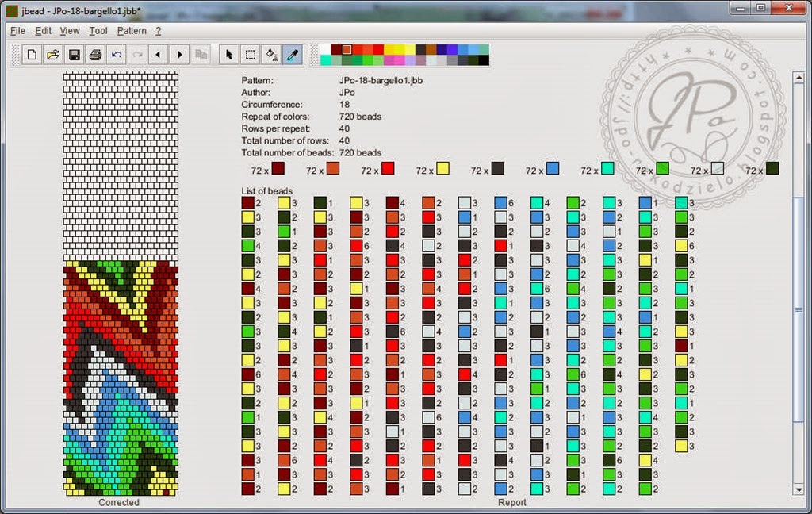Screen dimensions: 812x514
Task: Click the 'Rows per repeat:' label
Action: [275, 128]
